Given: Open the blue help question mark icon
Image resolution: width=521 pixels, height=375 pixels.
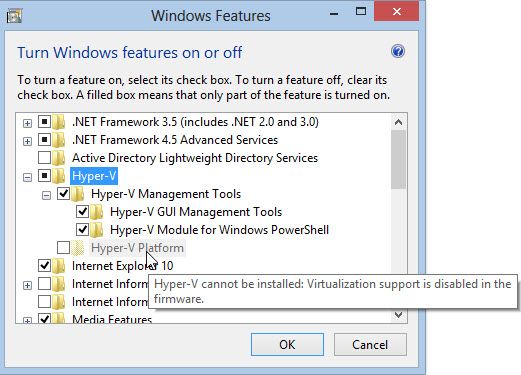Looking at the screenshot, I should 398,51.
